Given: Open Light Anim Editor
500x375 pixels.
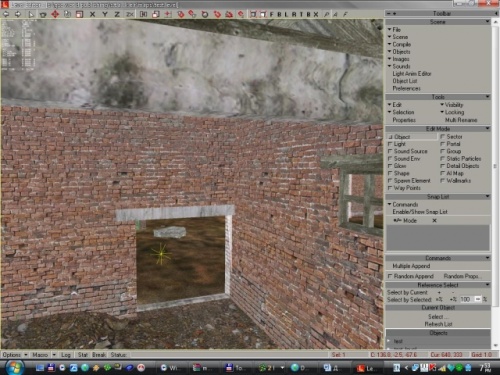Looking at the screenshot, I should click(412, 74).
